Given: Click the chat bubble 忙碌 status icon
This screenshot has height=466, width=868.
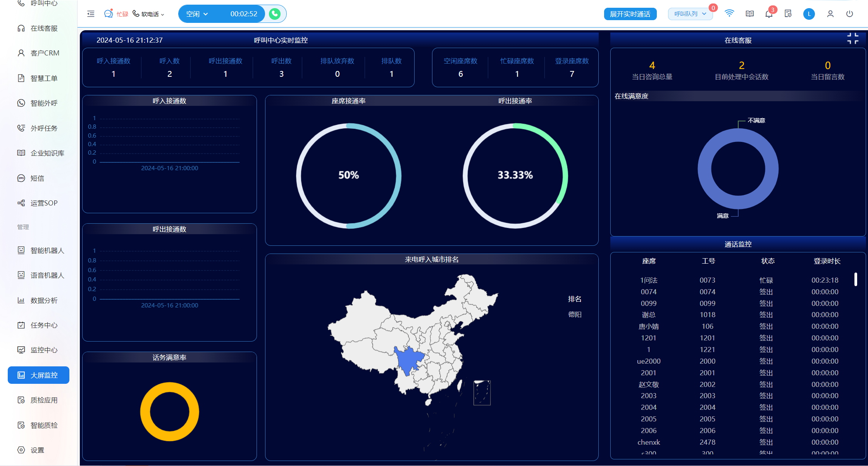Looking at the screenshot, I should tap(108, 14).
